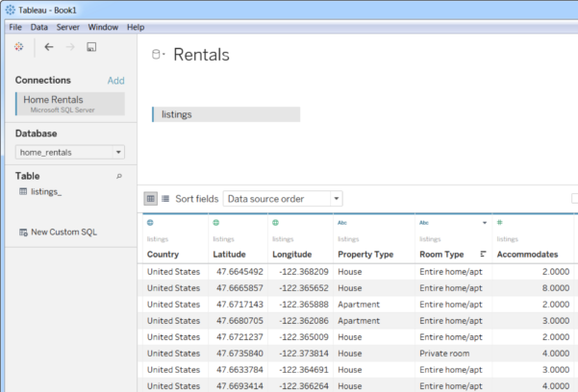Click the Abc data type icon for Property Type

[341, 223]
